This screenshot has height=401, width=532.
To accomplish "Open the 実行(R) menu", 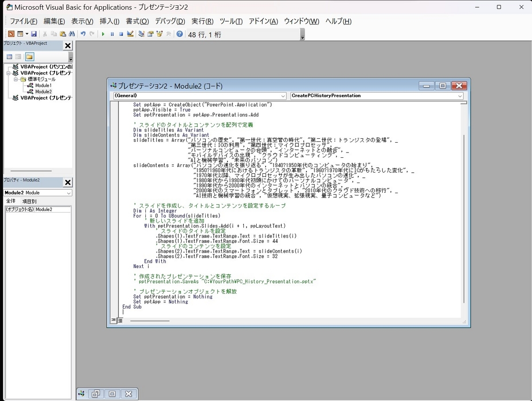I will coord(202,21).
